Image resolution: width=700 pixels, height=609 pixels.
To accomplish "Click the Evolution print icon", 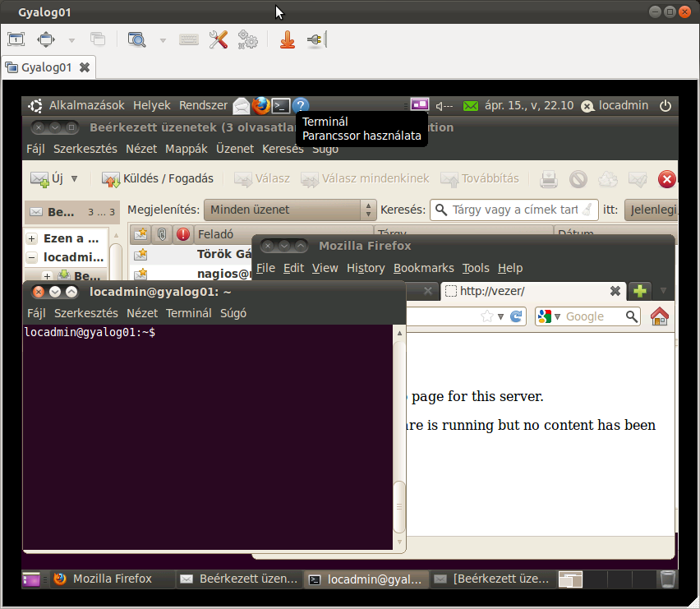I will 549,179.
